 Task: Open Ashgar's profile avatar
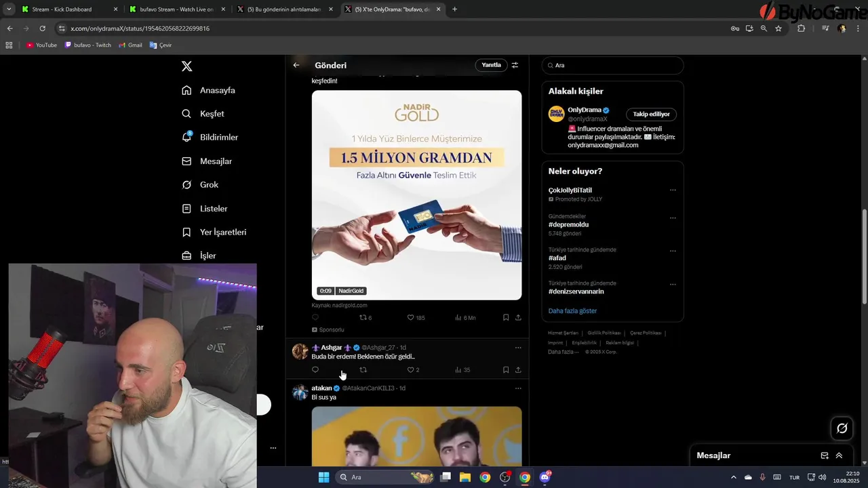click(300, 351)
